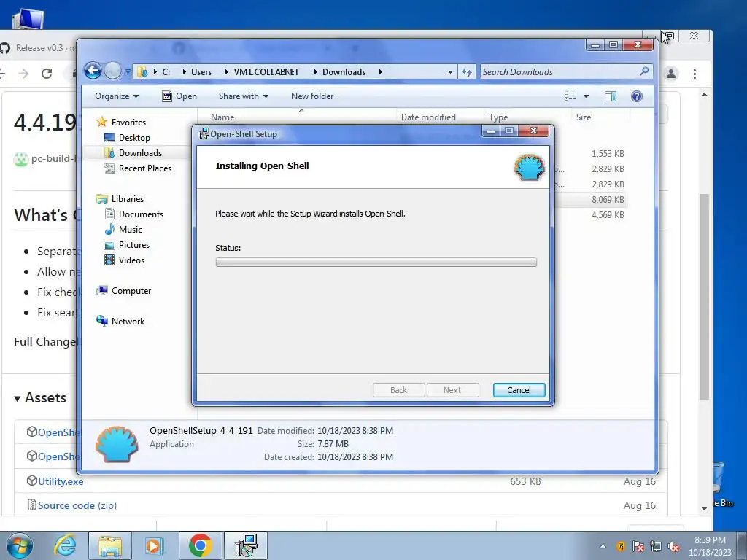
Task: Open the Organize menu
Action: 116,96
